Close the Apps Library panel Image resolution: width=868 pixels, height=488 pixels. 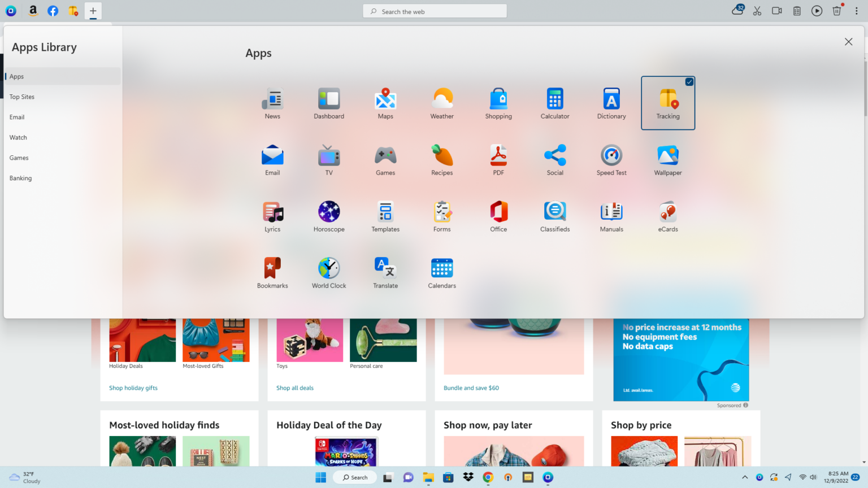tap(848, 42)
